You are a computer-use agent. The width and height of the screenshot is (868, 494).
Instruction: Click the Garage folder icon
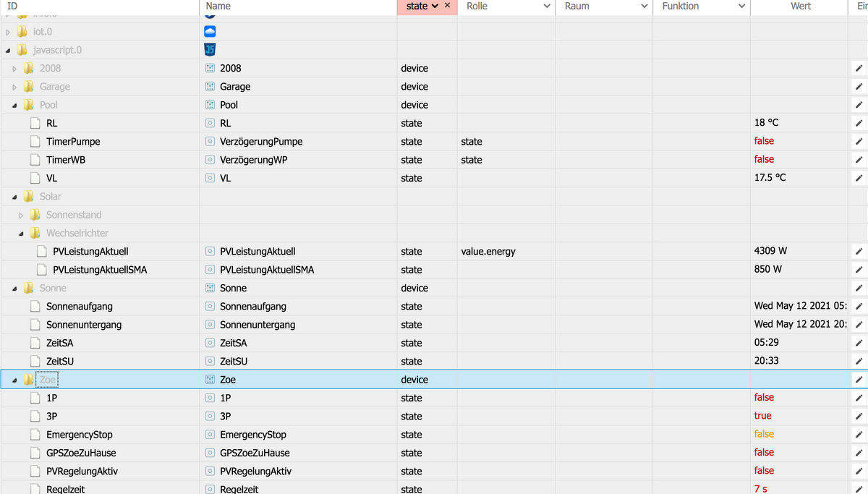click(x=29, y=87)
